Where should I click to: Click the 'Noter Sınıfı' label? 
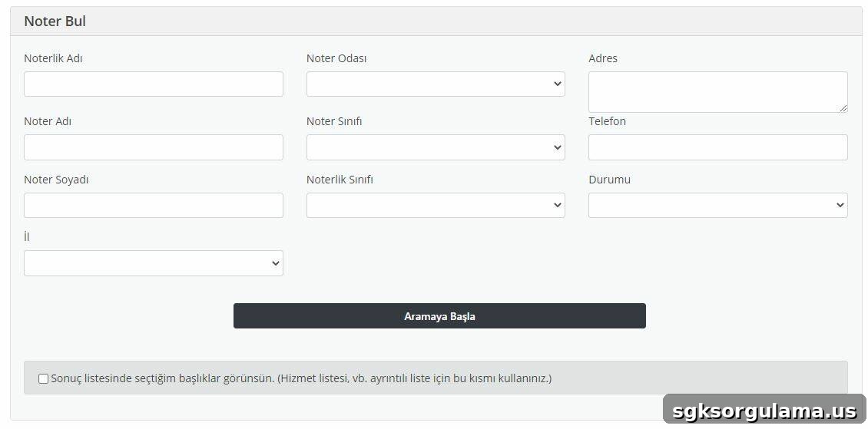tap(334, 121)
